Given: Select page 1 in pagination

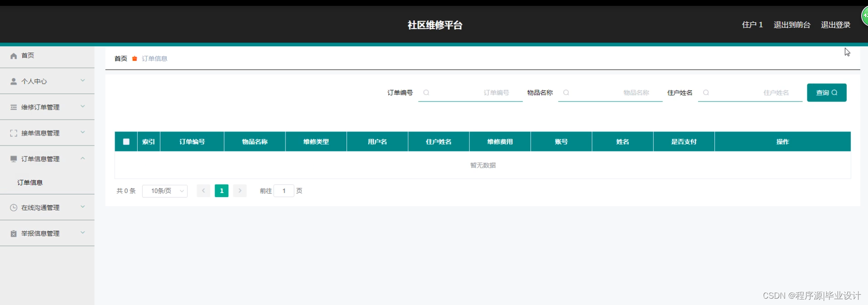Looking at the screenshot, I should [x=222, y=191].
